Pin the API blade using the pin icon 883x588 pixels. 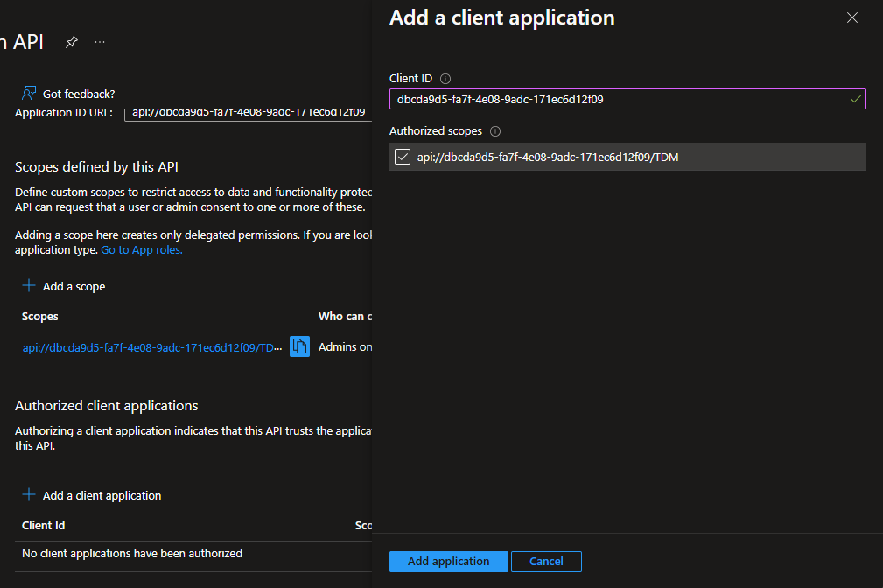pyautogui.click(x=72, y=42)
